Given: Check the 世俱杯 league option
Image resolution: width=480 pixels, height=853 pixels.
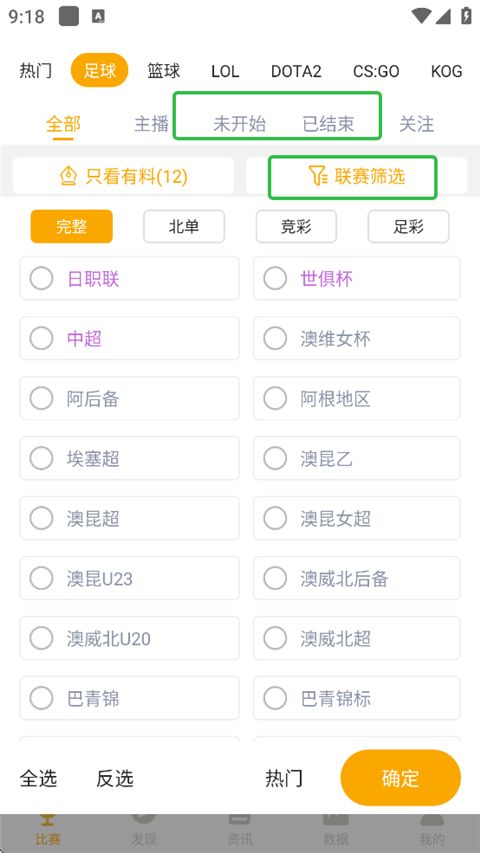Looking at the screenshot, I should point(275,279).
